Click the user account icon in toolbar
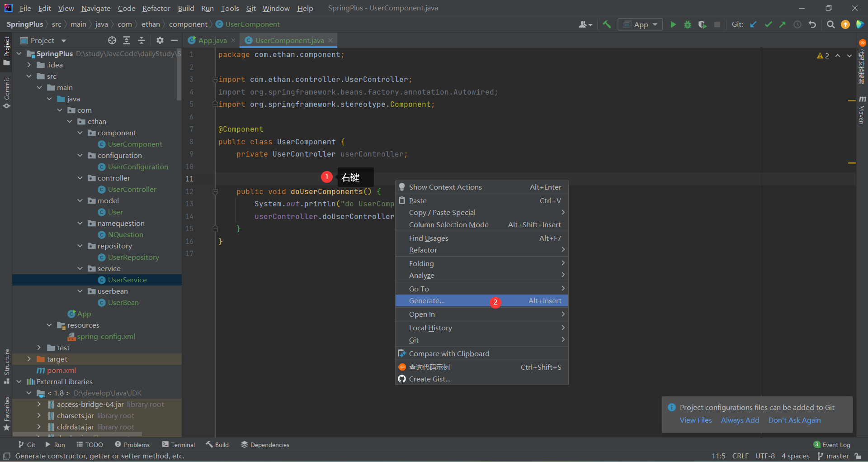The width and height of the screenshot is (868, 462). [x=585, y=24]
